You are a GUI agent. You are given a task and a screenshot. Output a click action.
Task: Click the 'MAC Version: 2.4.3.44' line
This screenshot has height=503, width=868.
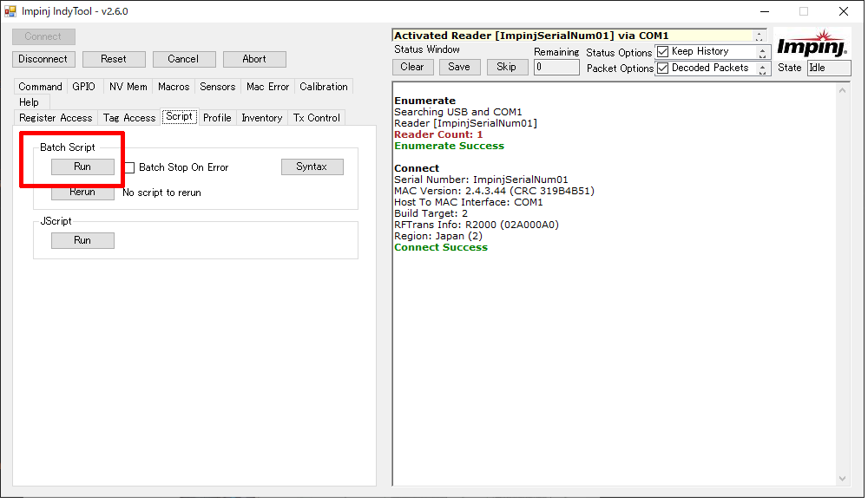pos(496,192)
